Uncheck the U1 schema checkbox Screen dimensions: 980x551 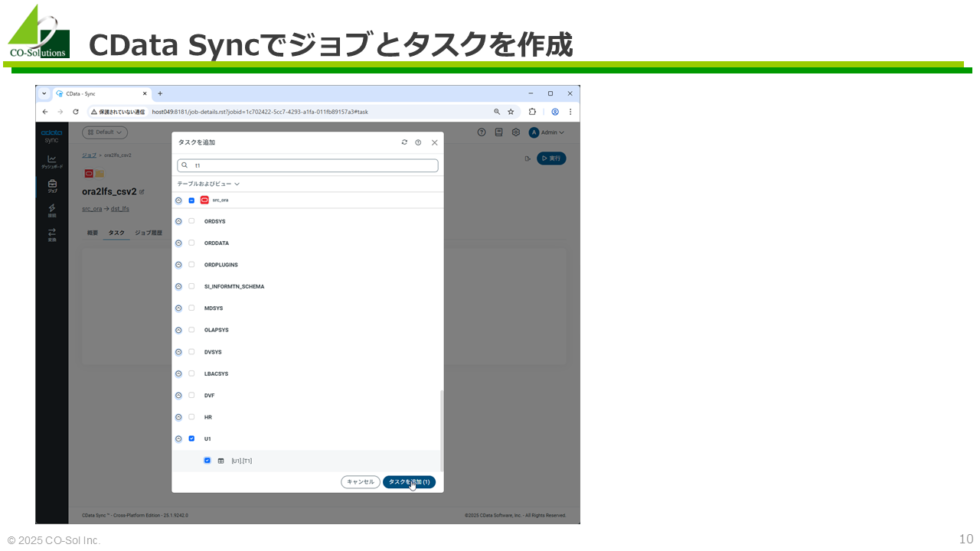[x=191, y=439]
